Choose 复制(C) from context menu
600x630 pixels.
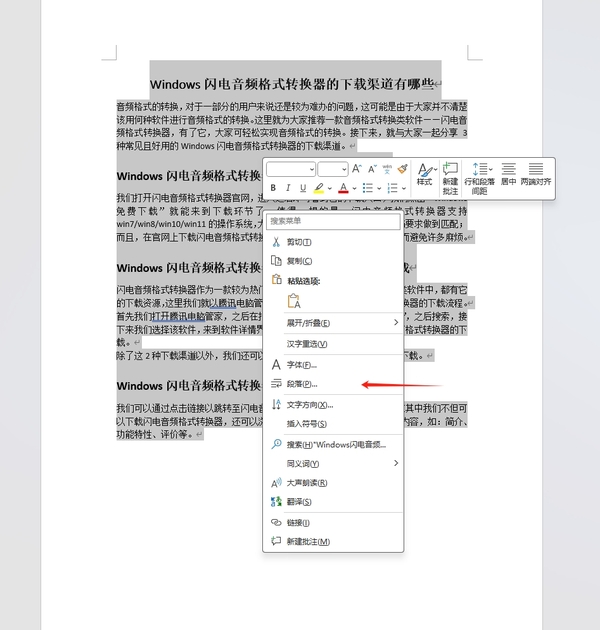click(333, 261)
